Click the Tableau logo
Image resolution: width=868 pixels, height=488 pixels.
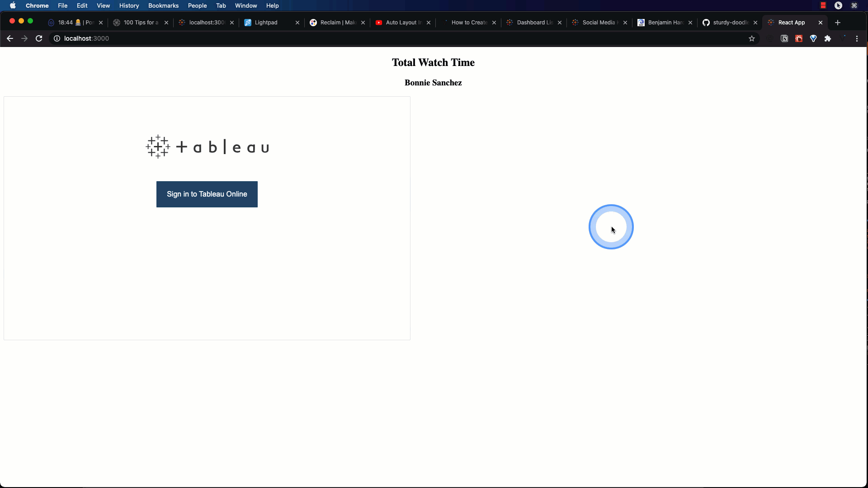(x=207, y=147)
